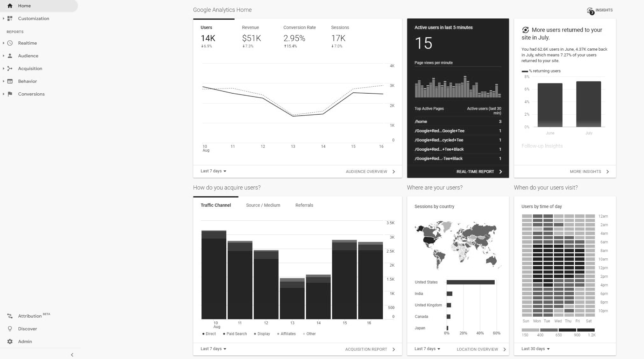Open Insights icon with badge 7
Image resolution: width=644 pixels, height=359 pixels.
coord(590,11)
